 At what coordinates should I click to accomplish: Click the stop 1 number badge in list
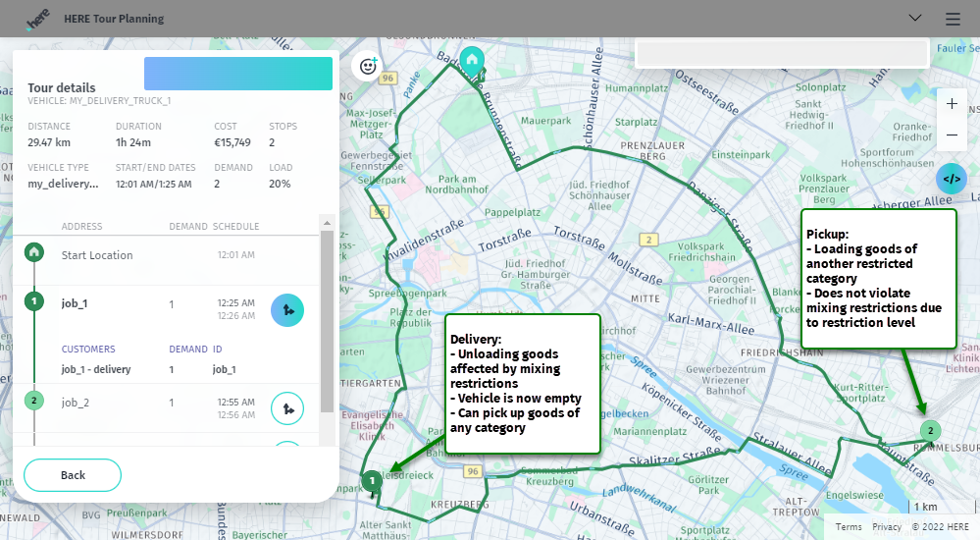(33, 301)
